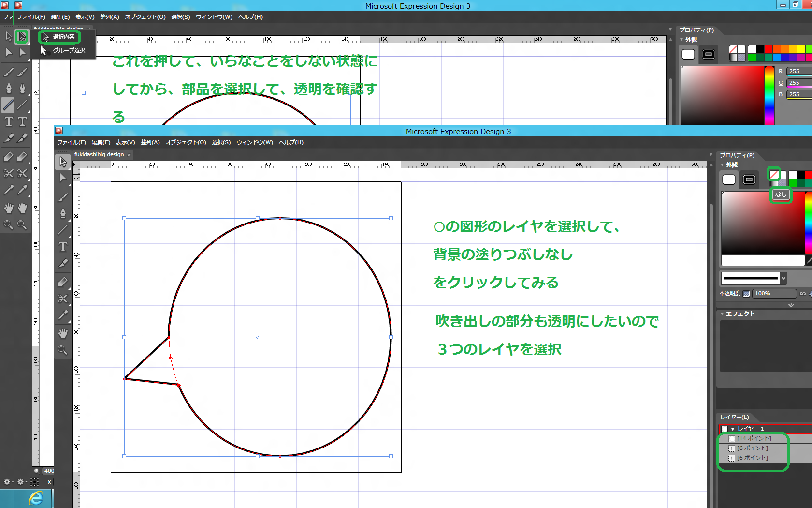The width and height of the screenshot is (812, 508).
Task: Open ヘルプ(H) menu in front window
Action: point(291,142)
